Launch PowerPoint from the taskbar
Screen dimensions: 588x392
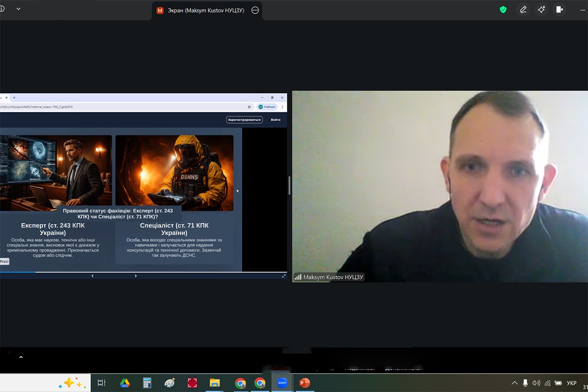pyautogui.click(x=304, y=383)
